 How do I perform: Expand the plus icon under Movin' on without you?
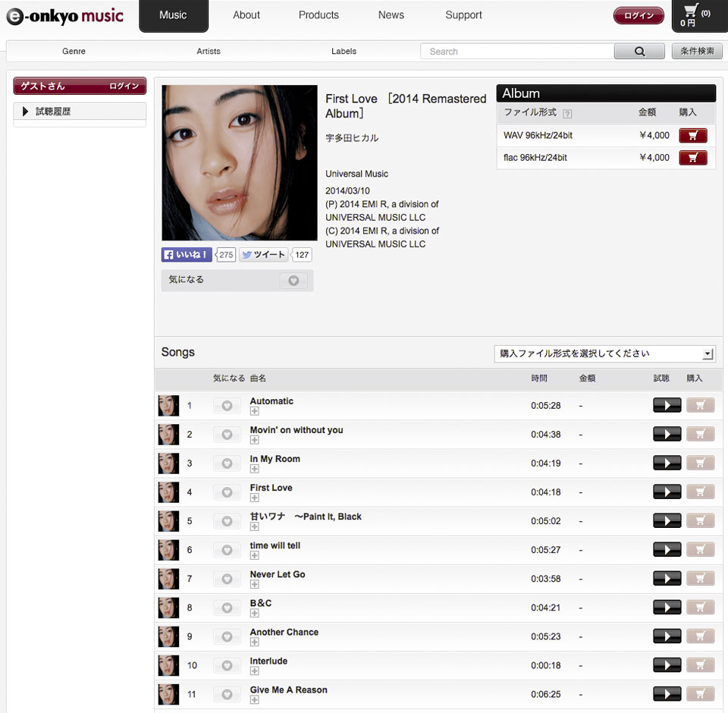255,440
